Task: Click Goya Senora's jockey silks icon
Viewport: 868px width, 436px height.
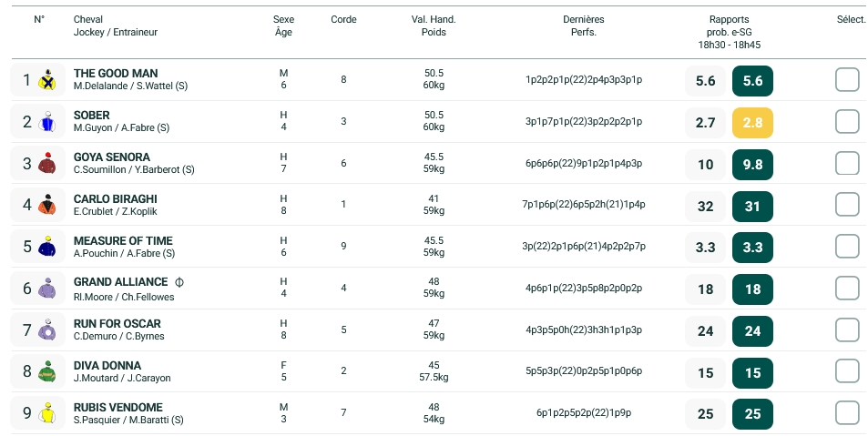Action: tap(47, 165)
